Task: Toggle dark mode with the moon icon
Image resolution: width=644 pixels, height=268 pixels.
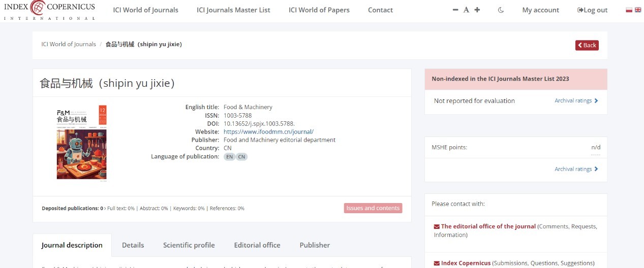Action: coord(501,10)
